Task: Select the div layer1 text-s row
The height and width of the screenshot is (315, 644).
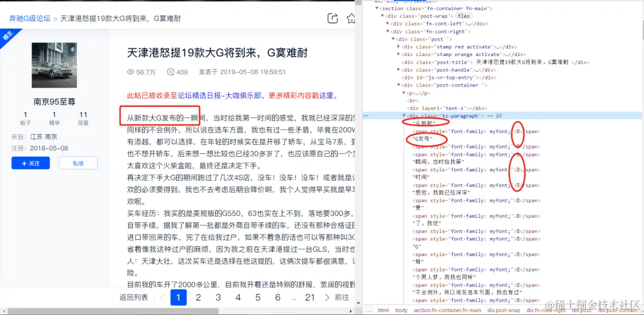Action: click(446, 108)
